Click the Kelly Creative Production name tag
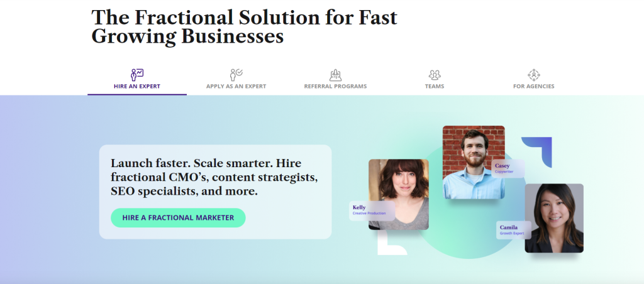 coord(372,210)
